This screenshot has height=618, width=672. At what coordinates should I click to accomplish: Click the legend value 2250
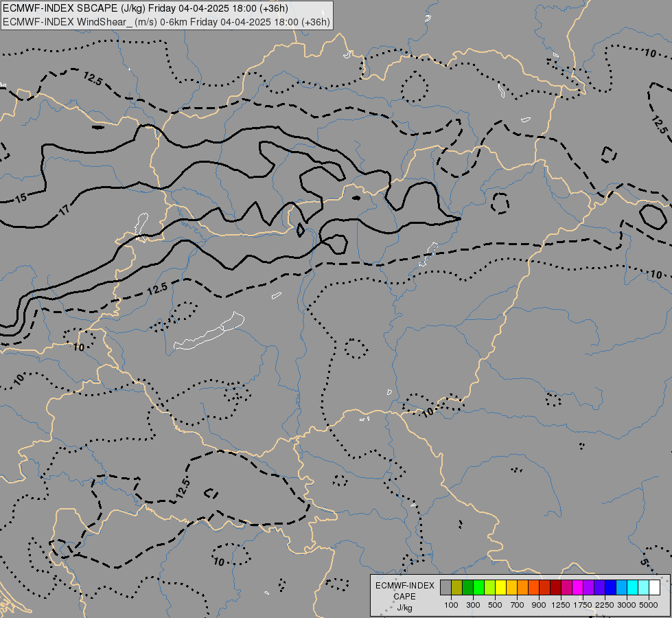(x=605, y=605)
